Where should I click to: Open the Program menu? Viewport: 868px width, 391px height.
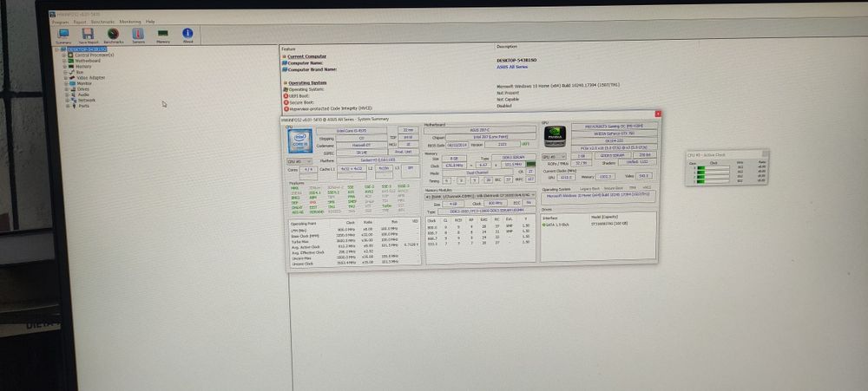(61, 22)
